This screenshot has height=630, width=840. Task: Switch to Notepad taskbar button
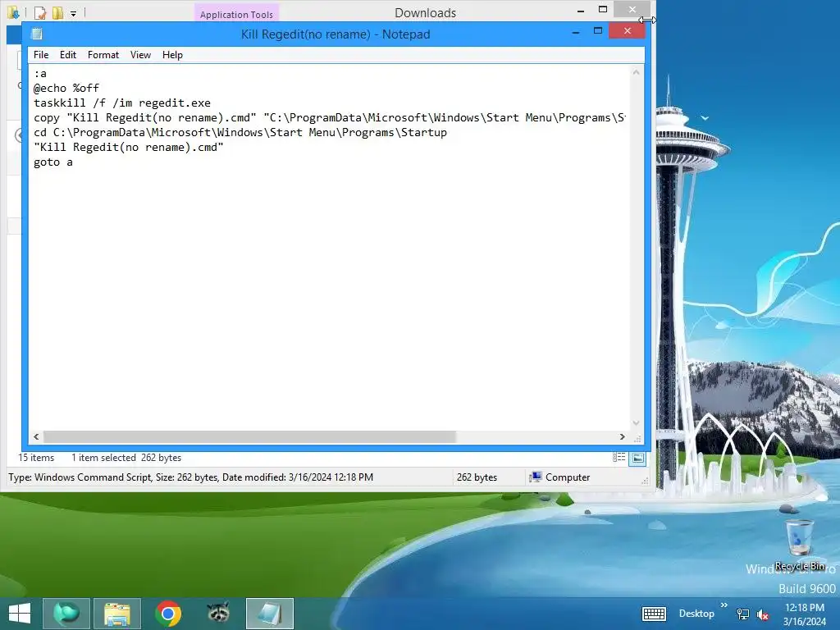coord(269,614)
